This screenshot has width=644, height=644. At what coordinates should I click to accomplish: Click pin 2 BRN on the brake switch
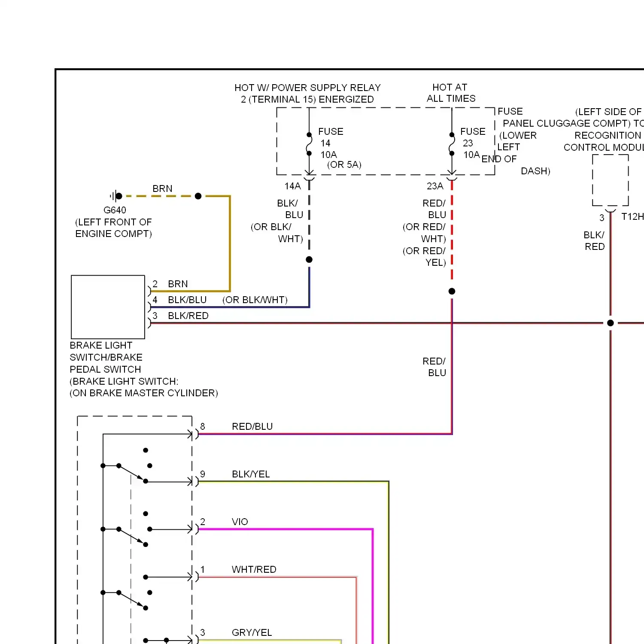170,284
